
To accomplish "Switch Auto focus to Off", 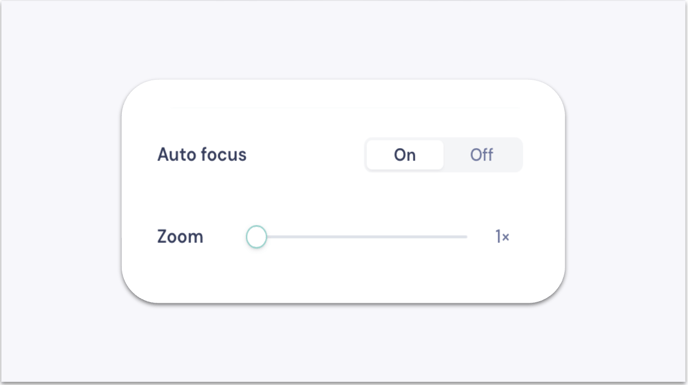I will [x=482, y=155].
